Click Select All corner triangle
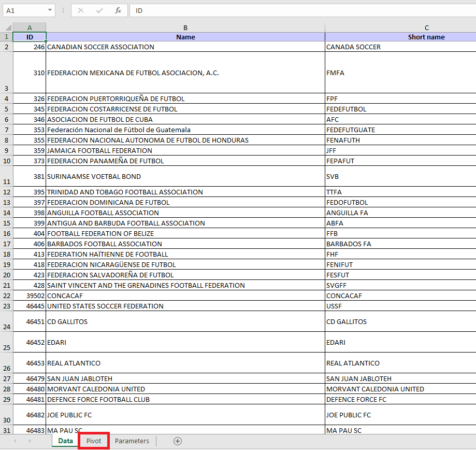 pos(7,27)
